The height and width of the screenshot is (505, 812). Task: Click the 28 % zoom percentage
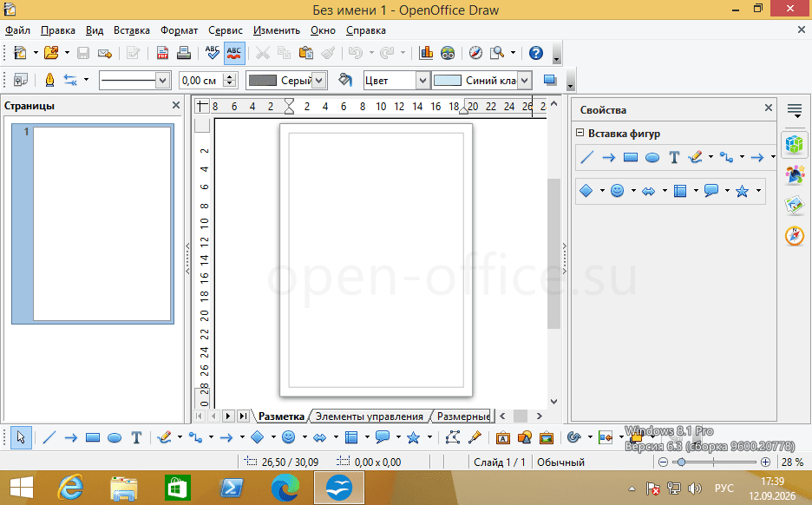coord(792,462)
